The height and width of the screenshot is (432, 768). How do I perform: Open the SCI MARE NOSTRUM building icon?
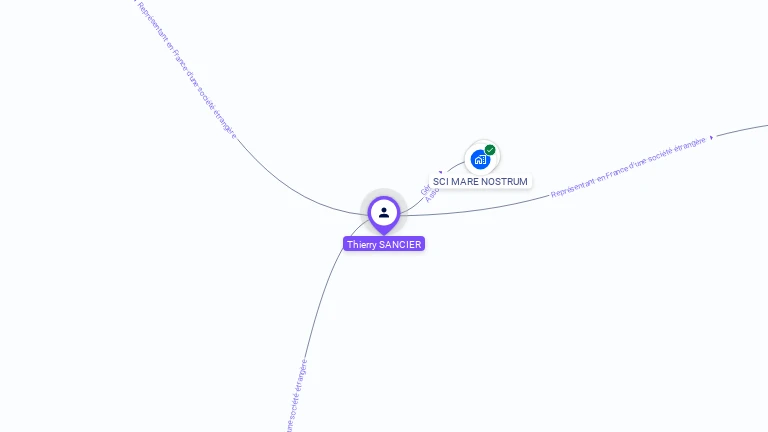[x=480, y=160]
